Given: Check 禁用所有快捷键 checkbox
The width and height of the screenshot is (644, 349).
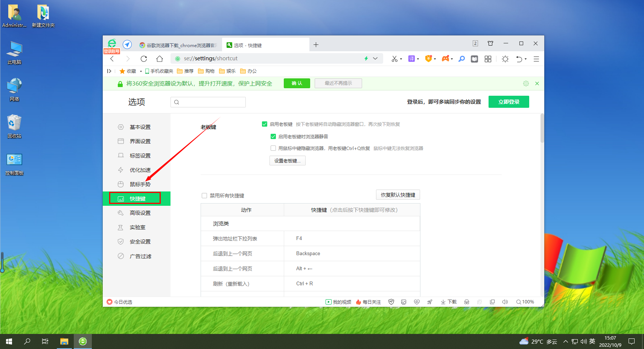Looking at the screenshot, I should coord(204,196).
